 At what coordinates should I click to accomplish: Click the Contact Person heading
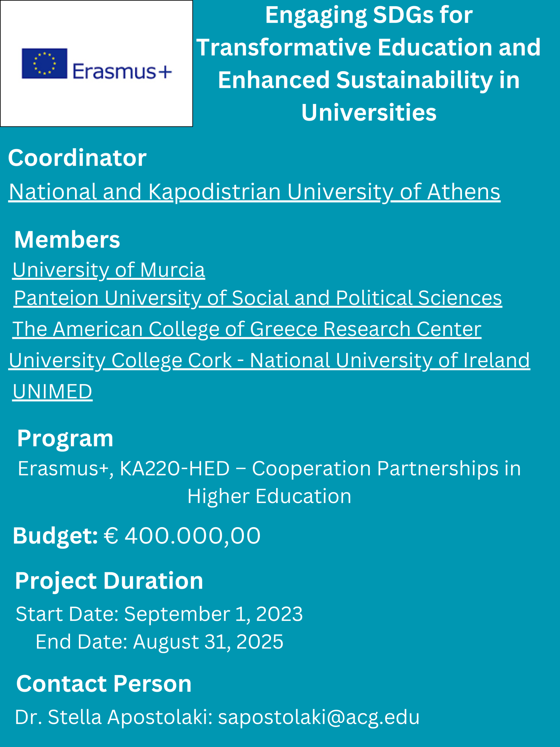tap(104, 684)
